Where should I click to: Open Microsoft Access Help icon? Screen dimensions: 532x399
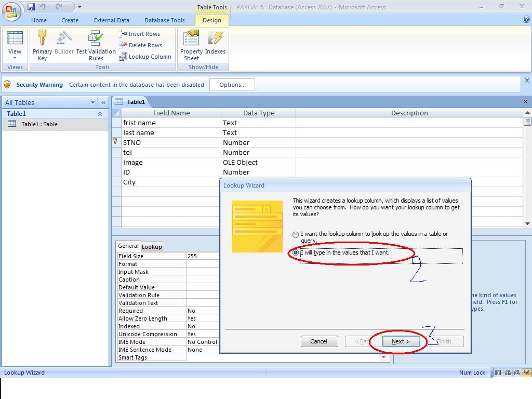[526, 20]
